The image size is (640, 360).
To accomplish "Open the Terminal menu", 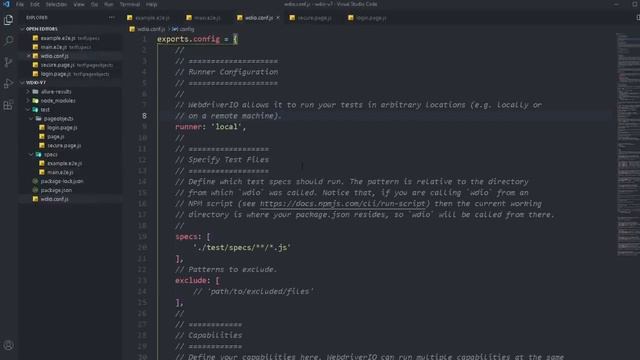I will pos(130,4).
